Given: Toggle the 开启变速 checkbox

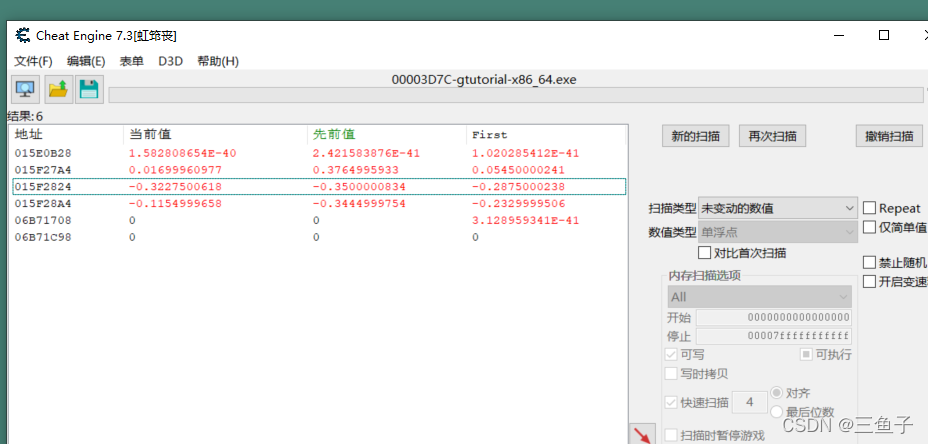Looking at the screenshot, I should point(869,281).
